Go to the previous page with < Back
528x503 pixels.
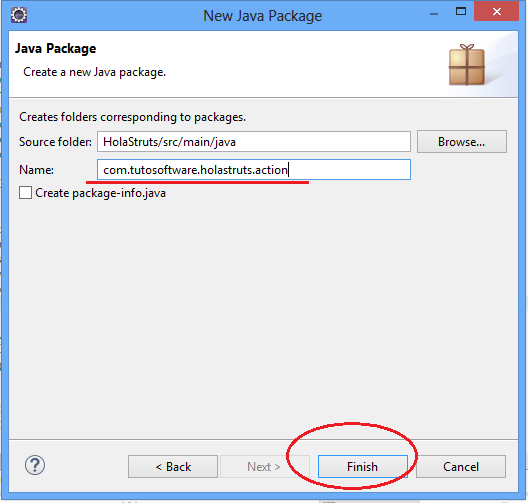pos(173,467)
